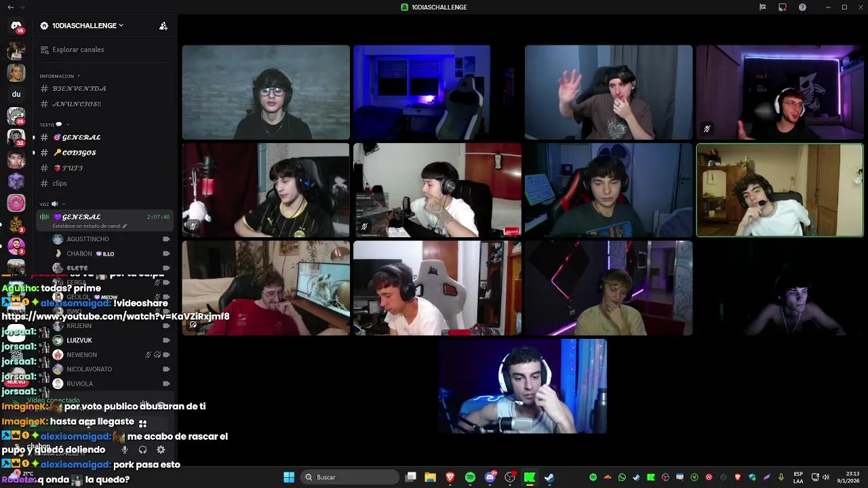Open File Explorer from the taskbar
Viewport: 868px width, 488px height.
430,477
